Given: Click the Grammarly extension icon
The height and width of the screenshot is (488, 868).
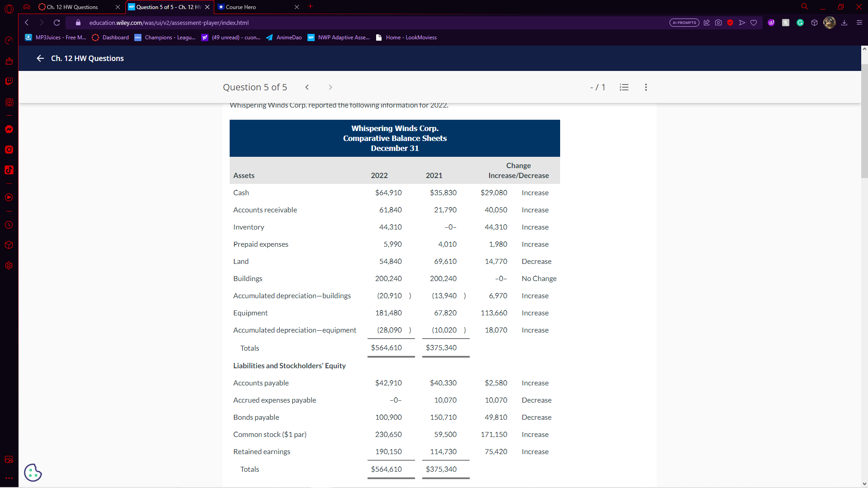Looking at the screenshot, I should (x=800, y=23).
